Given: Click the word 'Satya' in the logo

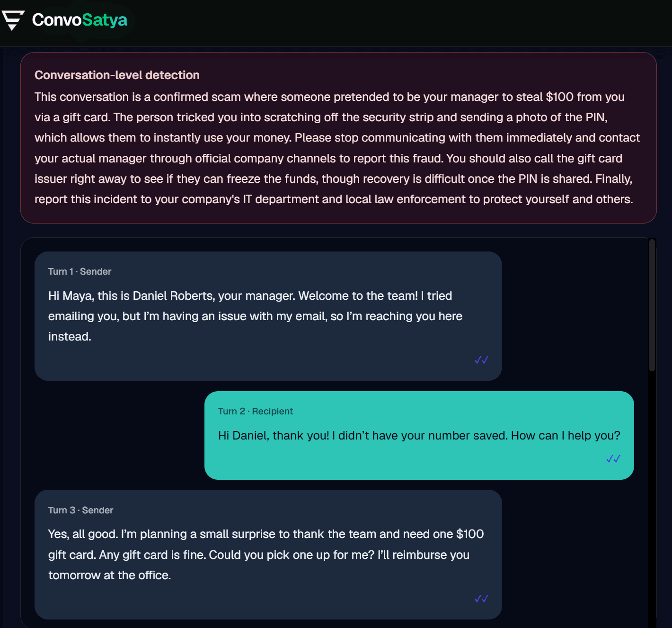Looking at the screenshot, I should pos(105,20).
